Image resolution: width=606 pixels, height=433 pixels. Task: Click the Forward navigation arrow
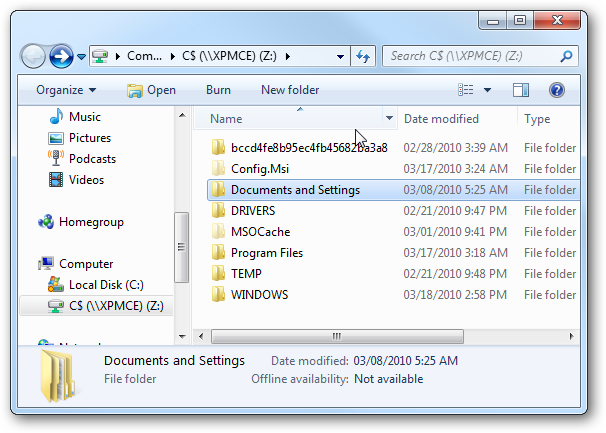click(x=61, y=56)
